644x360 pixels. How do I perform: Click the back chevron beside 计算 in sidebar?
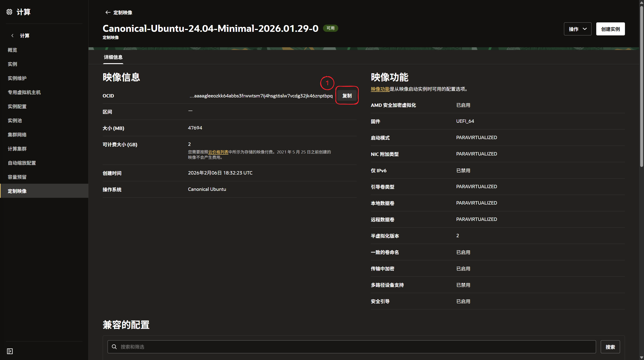(12, 35)
